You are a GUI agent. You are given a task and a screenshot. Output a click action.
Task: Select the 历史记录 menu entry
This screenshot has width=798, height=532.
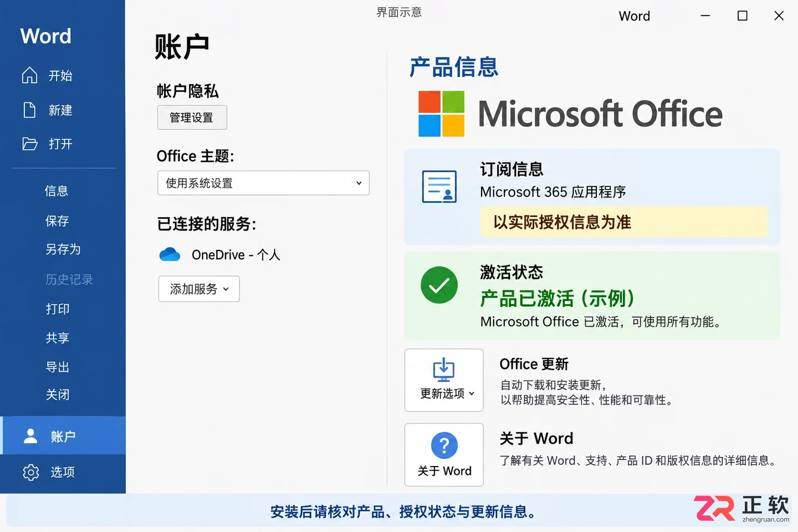click(69, 279)
